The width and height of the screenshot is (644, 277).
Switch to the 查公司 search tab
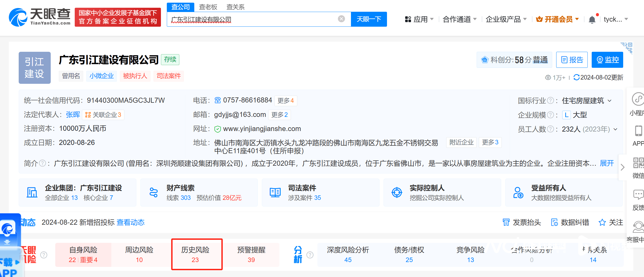pos(181,7)
